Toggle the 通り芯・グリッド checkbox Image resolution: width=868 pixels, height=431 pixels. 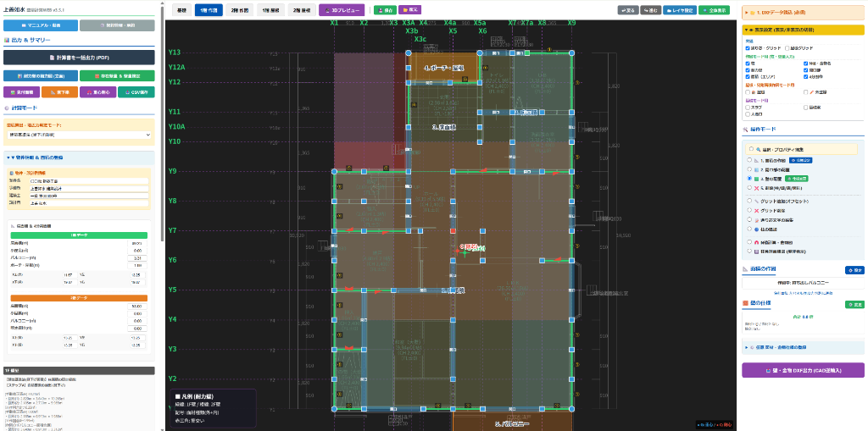pyautogui.click(x=748, y=48)
